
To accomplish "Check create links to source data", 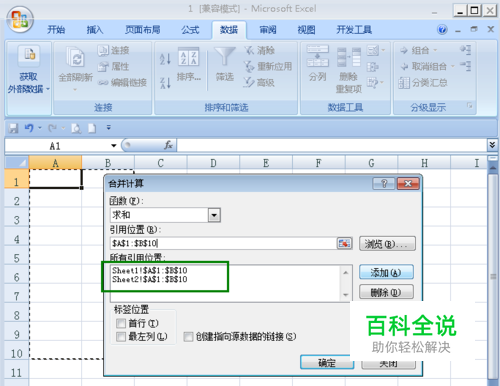I will tap(188, 337).
